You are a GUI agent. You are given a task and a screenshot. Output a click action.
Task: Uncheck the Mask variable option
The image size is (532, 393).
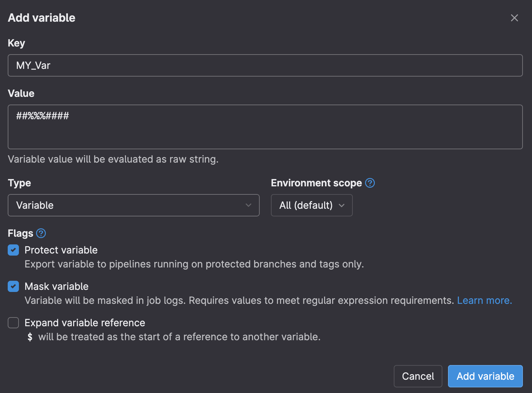pyautogui.click(x=13, y=286)
